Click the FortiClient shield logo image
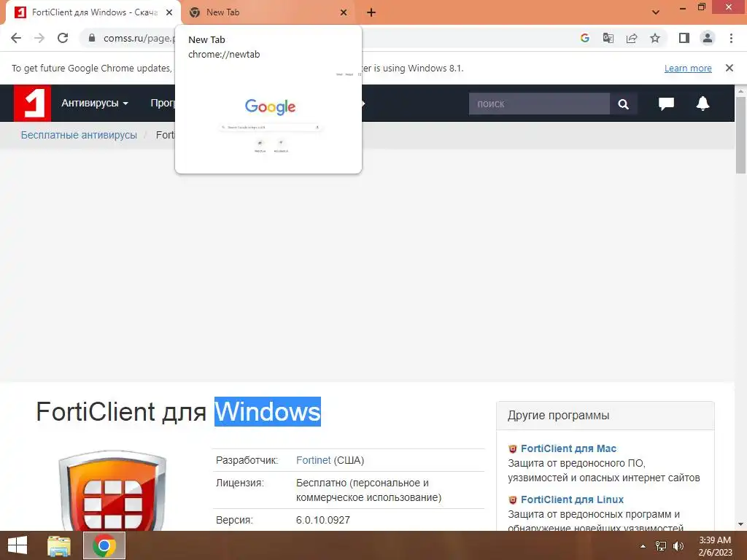 (x=112, y=491)
